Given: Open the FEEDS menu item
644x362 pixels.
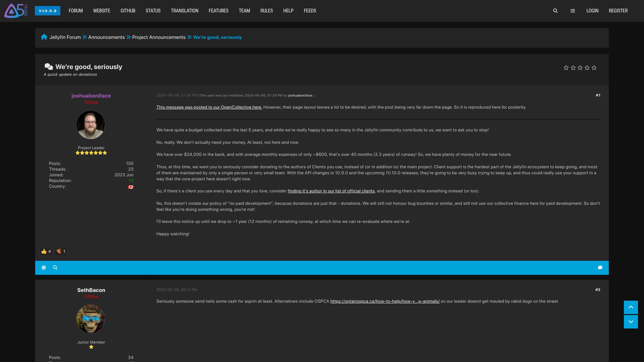Looking at the screenshot, I should (310, 11).
